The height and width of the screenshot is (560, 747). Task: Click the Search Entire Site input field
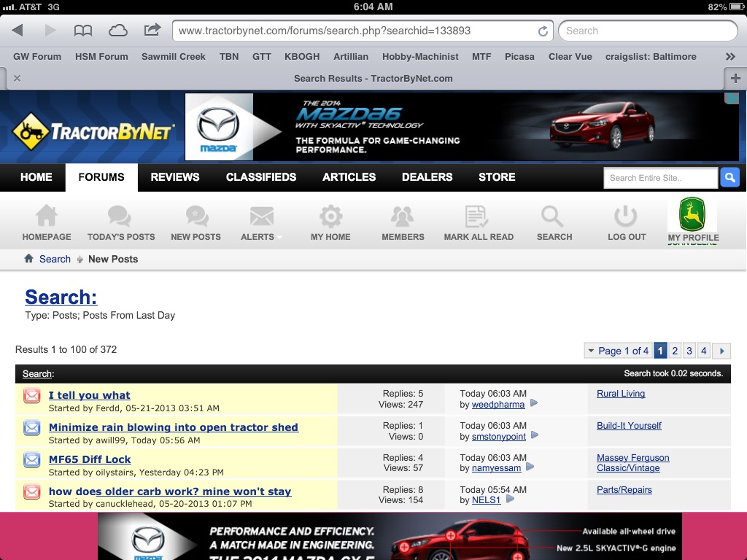[x=659, y=178]
